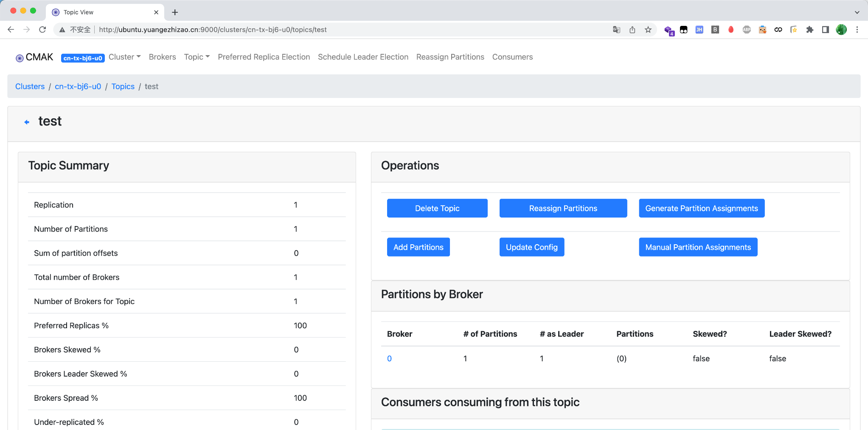Close the Topic View tab
The image size is (868, 430).
click(156, 12)
